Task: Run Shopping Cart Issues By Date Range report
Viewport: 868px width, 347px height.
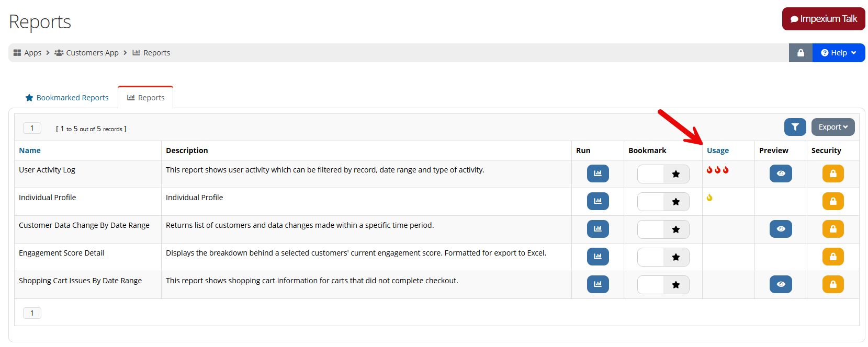Action: click(x=598, y=284)
